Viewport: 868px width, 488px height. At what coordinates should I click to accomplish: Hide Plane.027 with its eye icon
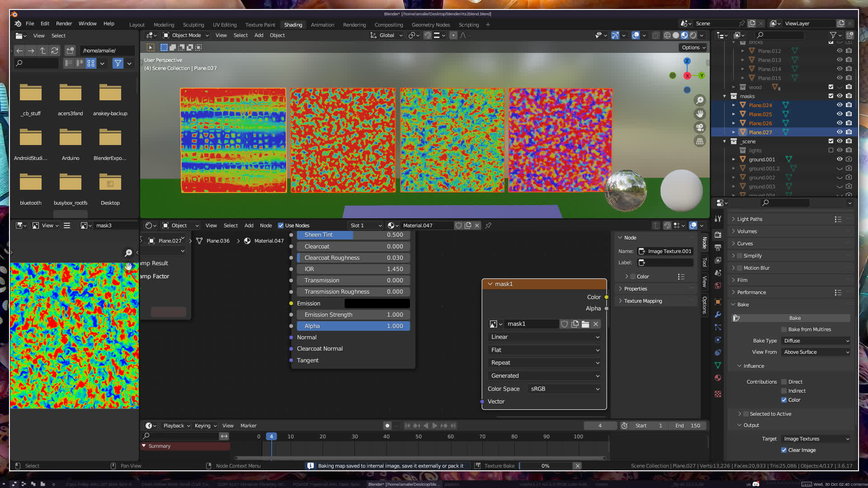click(x=840, y=132)
